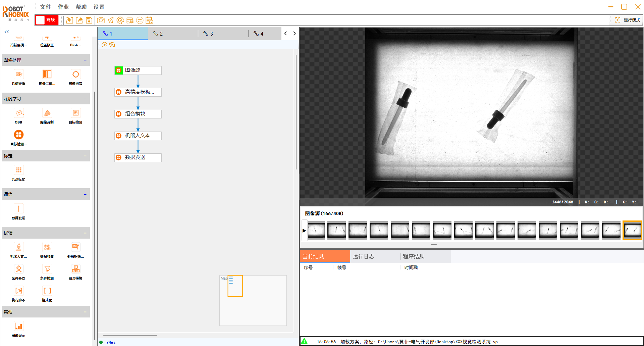Select the 机器人文本 node in flow
Image resolution: width=644 pixels, height=346 pixels.
138,136
